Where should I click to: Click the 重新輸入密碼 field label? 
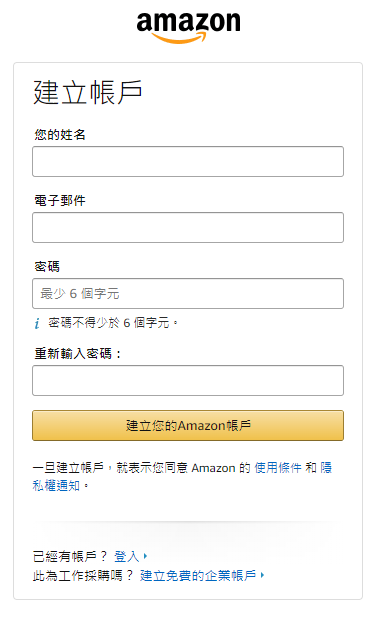(x=77, y=353)
